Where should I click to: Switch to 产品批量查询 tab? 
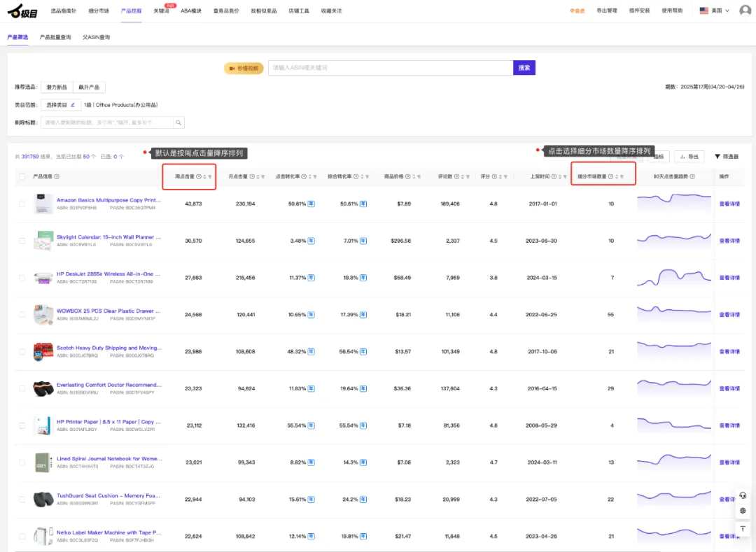coord(55,37)
